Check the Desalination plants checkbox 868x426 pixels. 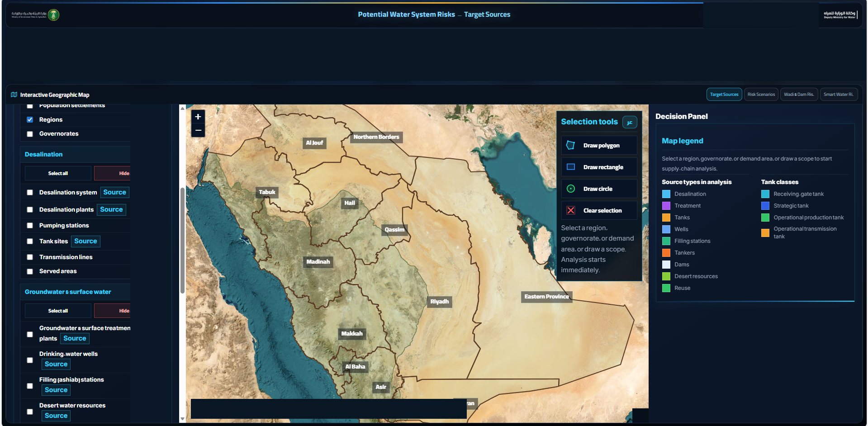coord(30,210)
